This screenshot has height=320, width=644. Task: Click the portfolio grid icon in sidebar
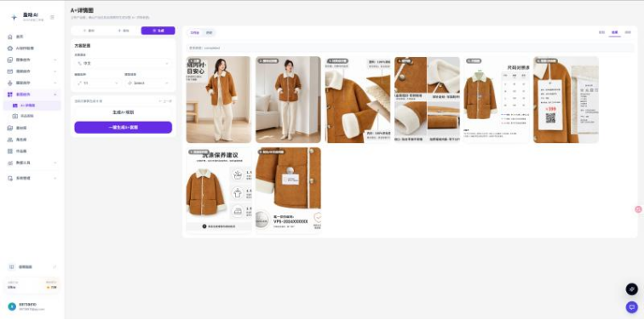(10, 151)
